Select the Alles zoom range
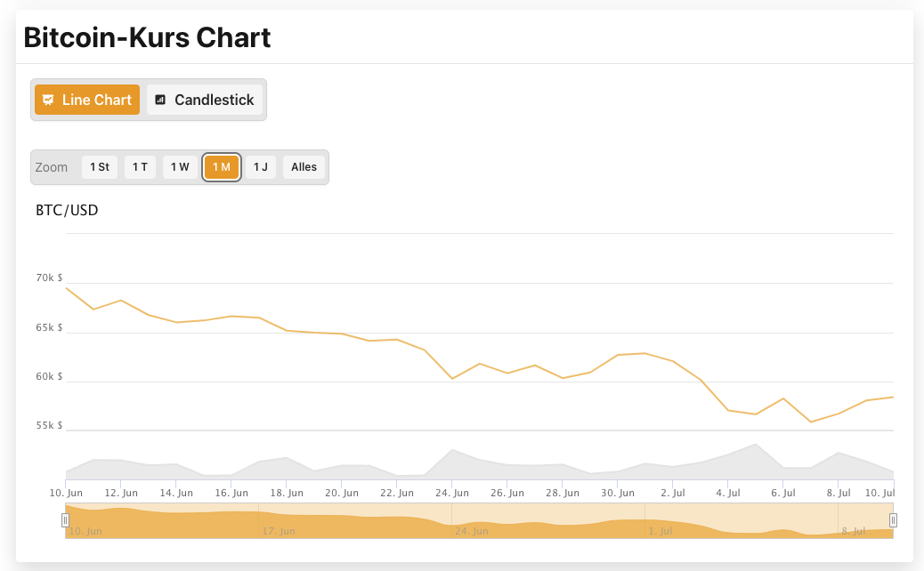This screenshot has width=924, height=571. [x=304, y=167]
